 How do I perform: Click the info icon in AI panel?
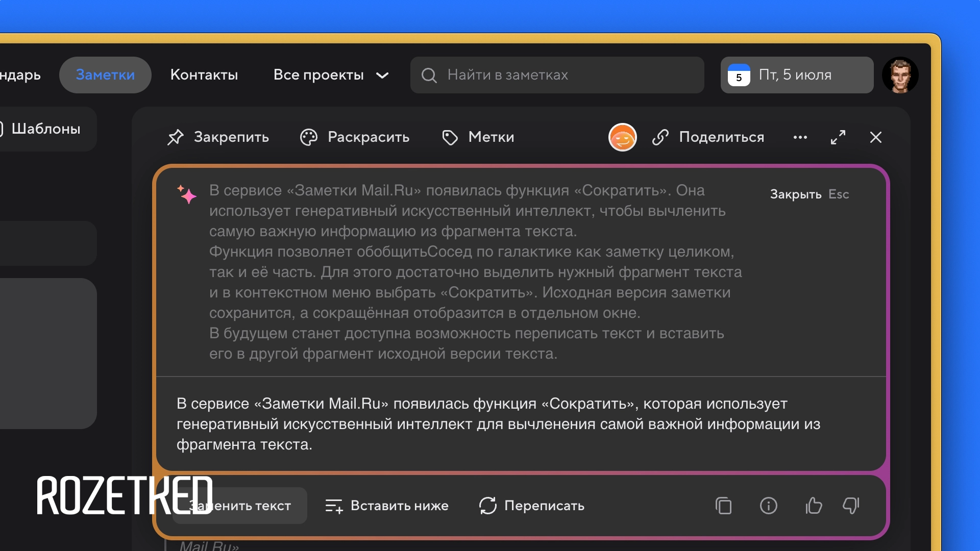click(768, 506)
